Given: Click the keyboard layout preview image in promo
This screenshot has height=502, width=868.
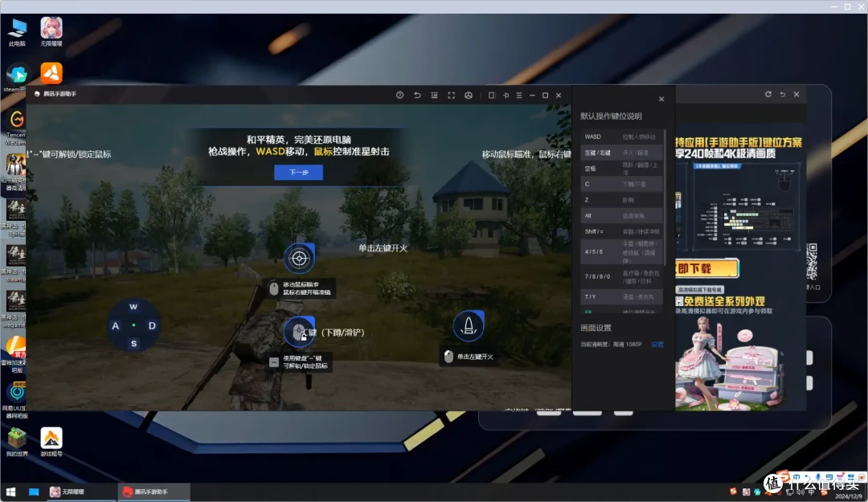Looking at the screenshot, I should 745,206.
